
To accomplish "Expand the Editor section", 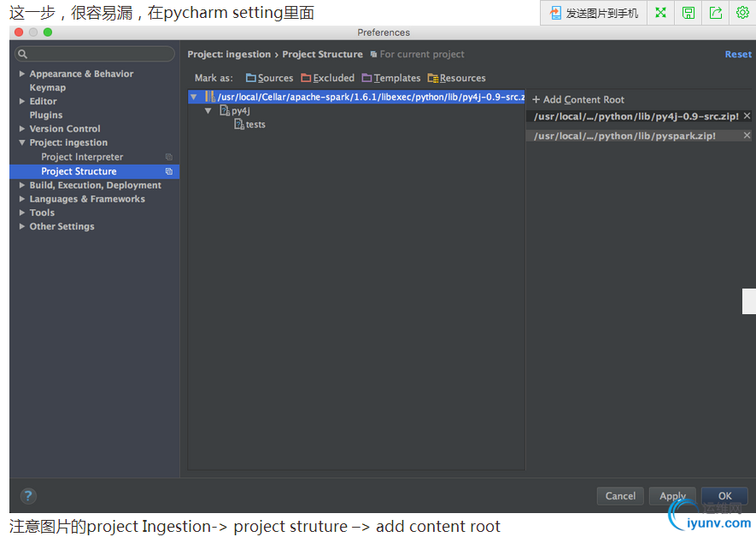I will pos(21,102).
